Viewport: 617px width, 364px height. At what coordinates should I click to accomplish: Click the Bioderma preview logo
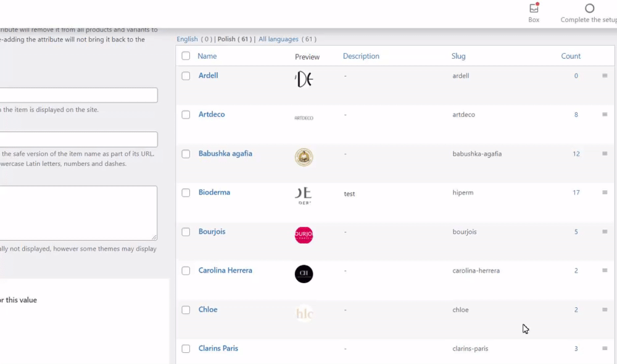304,196
